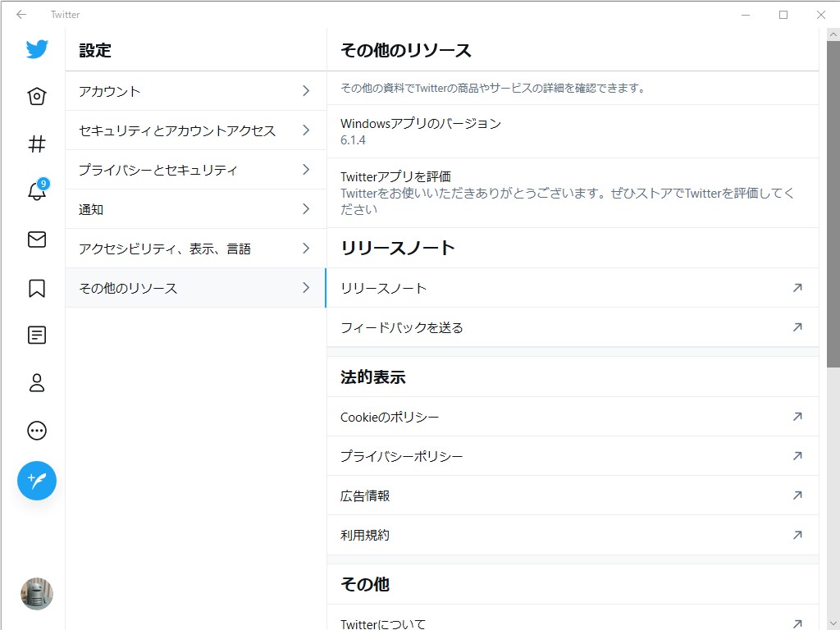Select アクセシビリティ、表示、言語 settings

pyautogui.click(x=194, y=249)
